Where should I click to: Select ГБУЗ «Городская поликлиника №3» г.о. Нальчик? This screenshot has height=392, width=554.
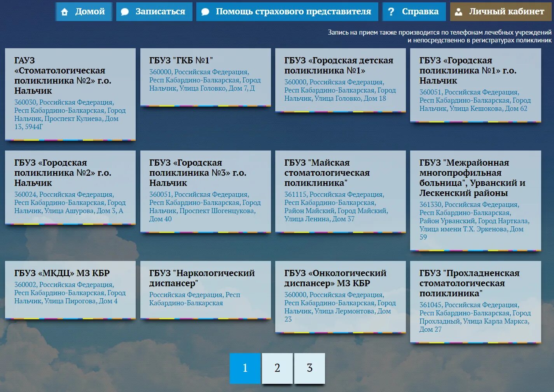click(205, 192)
